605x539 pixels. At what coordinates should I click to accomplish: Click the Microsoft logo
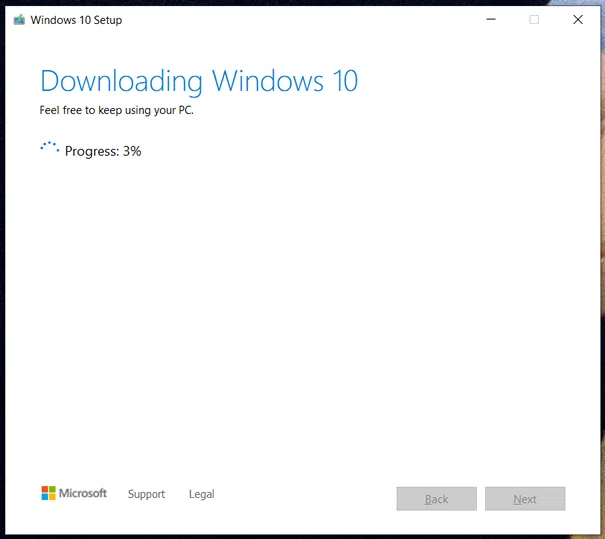74,493
